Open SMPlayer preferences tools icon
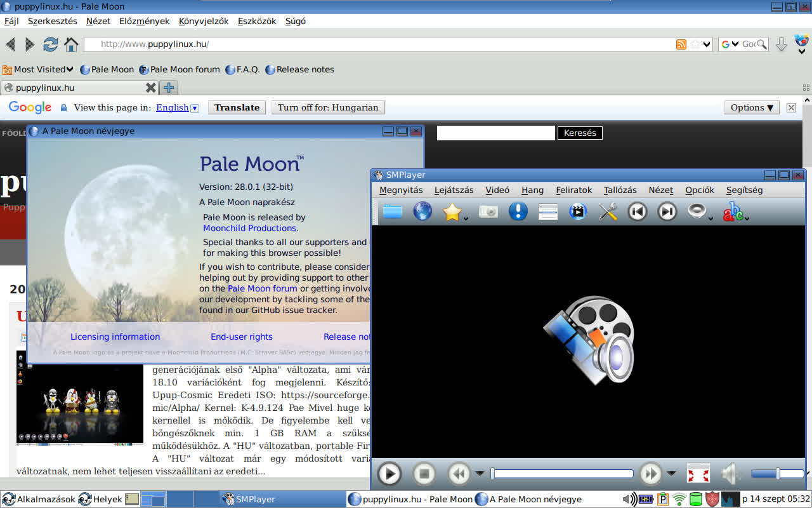Screen dimensions: 812x508 (608, 211)
